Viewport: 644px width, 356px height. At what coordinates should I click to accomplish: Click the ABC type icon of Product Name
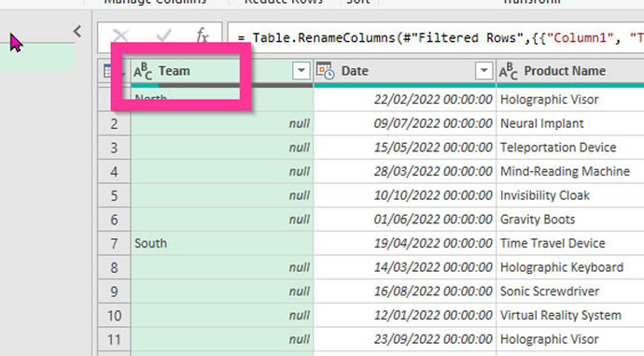point(509,71)
